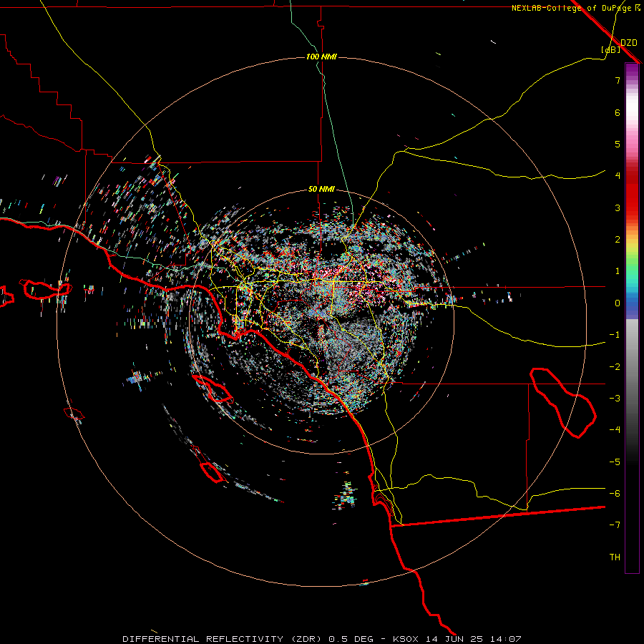Click the Differential Reflectivity KSOX caption text
644x644 pixels.
point(322,639)
